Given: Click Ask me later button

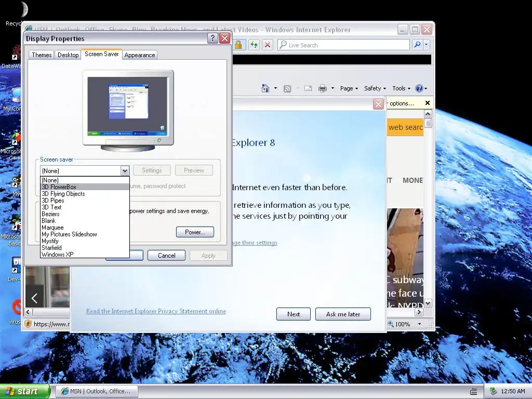Looking at the screenshot, I should click(343, 314).
